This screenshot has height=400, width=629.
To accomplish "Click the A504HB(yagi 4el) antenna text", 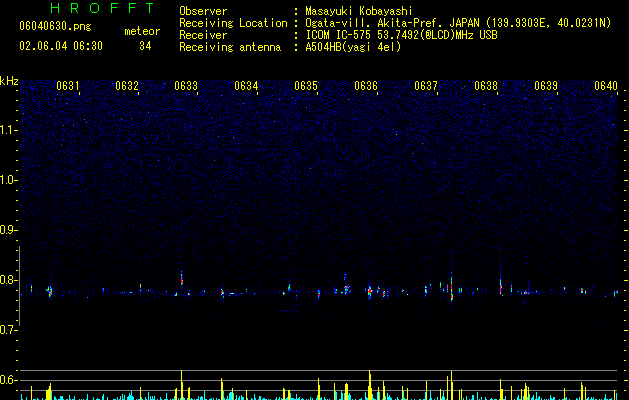I will (x=353, y=47).
